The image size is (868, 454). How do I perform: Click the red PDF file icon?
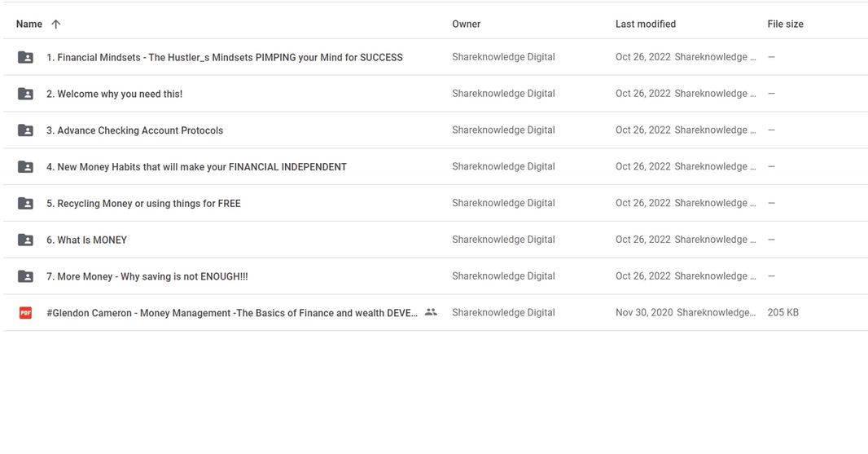click(26, 313)
